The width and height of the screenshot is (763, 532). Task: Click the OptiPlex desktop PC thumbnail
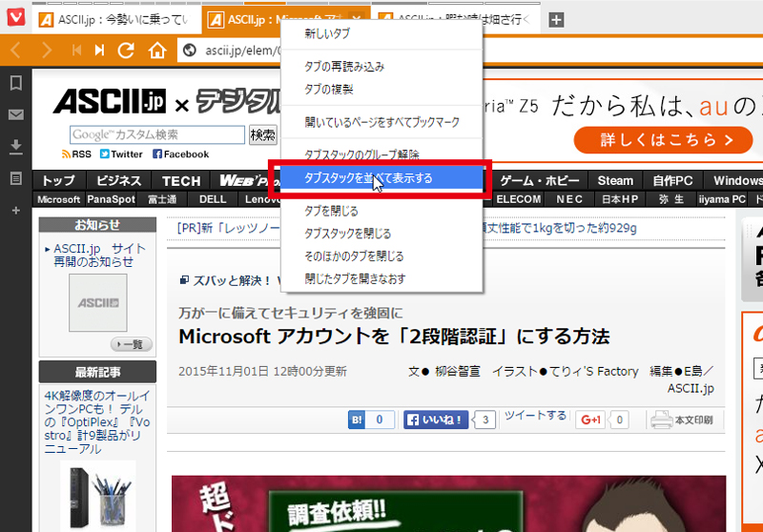(98, 496)
